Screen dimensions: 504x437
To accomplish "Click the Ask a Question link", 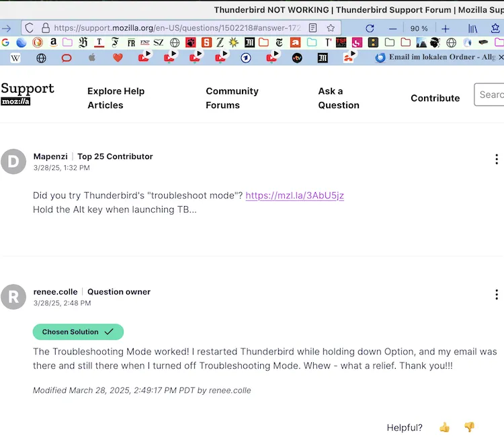I will click(339, 98).
